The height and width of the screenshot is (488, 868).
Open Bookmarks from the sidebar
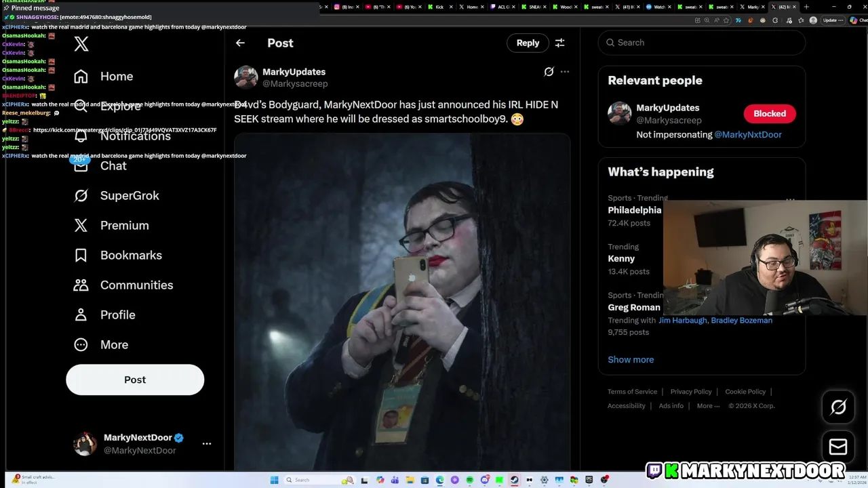[x=118, y=255]
